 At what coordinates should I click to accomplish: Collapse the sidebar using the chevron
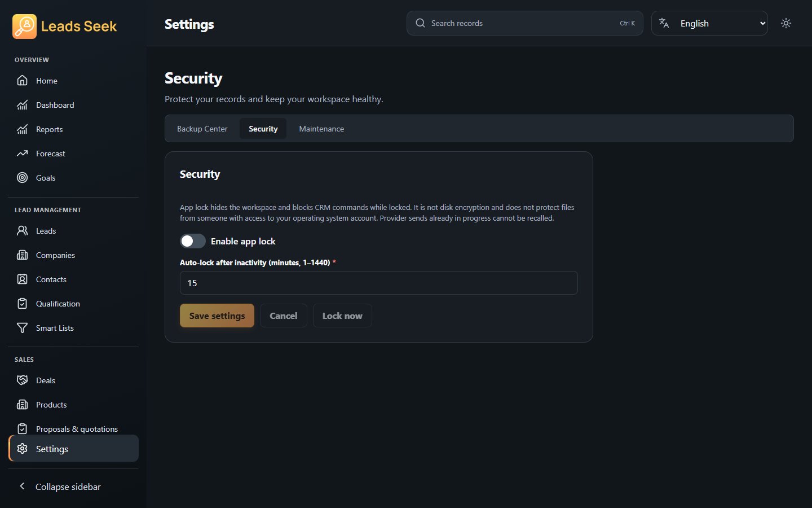point(22,486)
